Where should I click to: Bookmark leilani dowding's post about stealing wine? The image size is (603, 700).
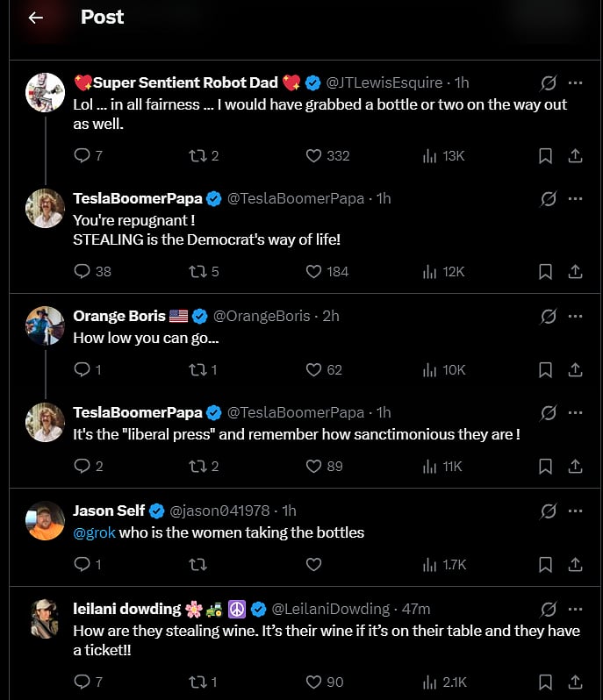pos(545,682)
